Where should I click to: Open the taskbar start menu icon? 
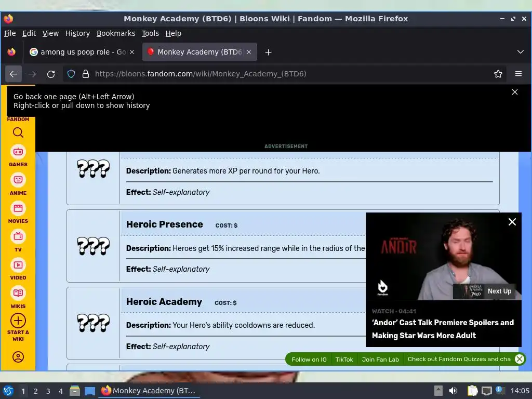8,391
